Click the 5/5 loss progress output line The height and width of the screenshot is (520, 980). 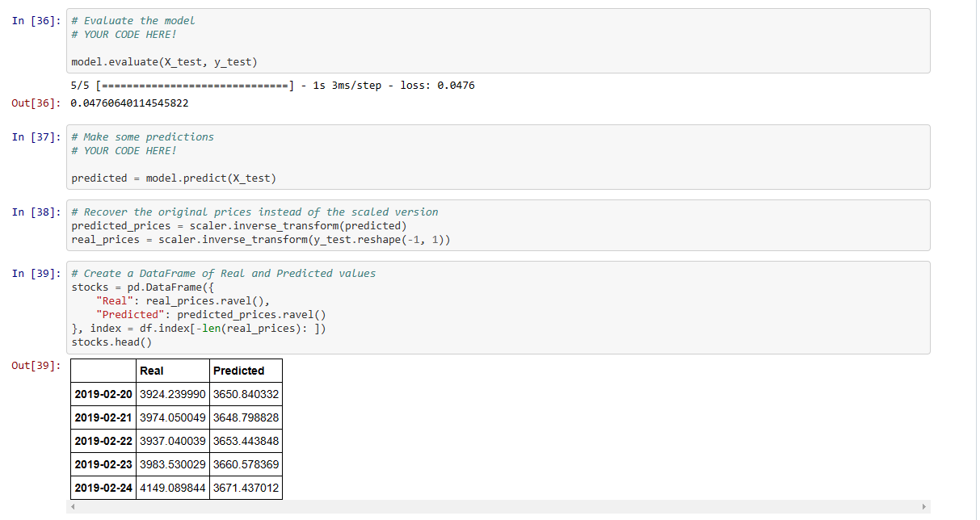pyautogui.click(x=273, y=85)
